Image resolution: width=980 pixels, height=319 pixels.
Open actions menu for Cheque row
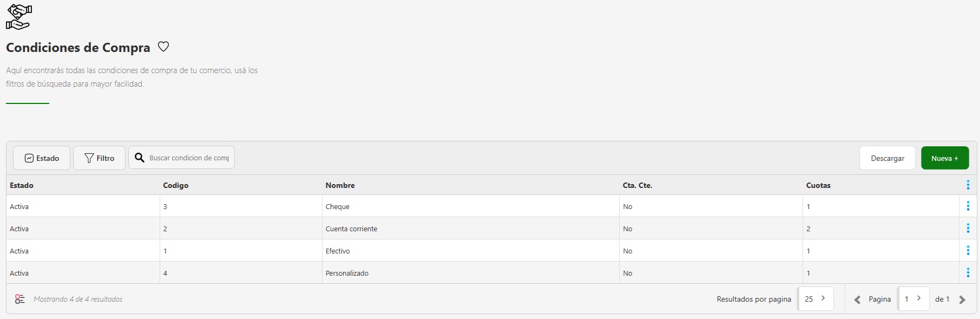coord(968,206)
